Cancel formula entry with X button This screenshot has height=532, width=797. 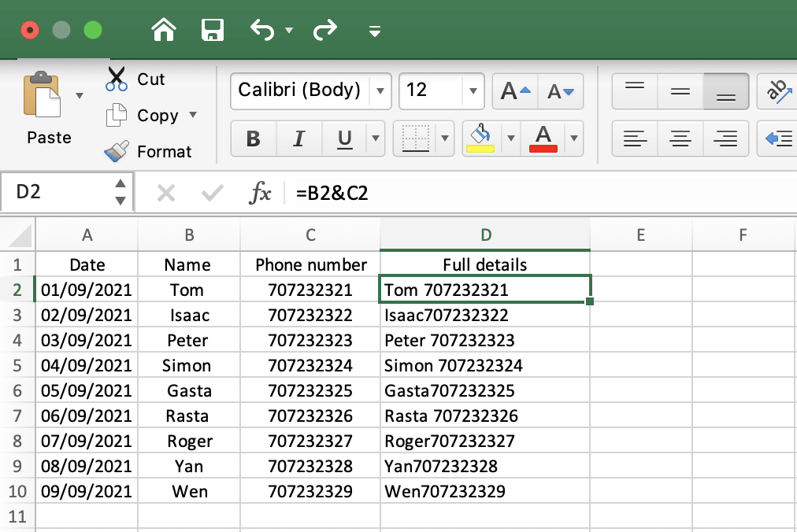166,193
